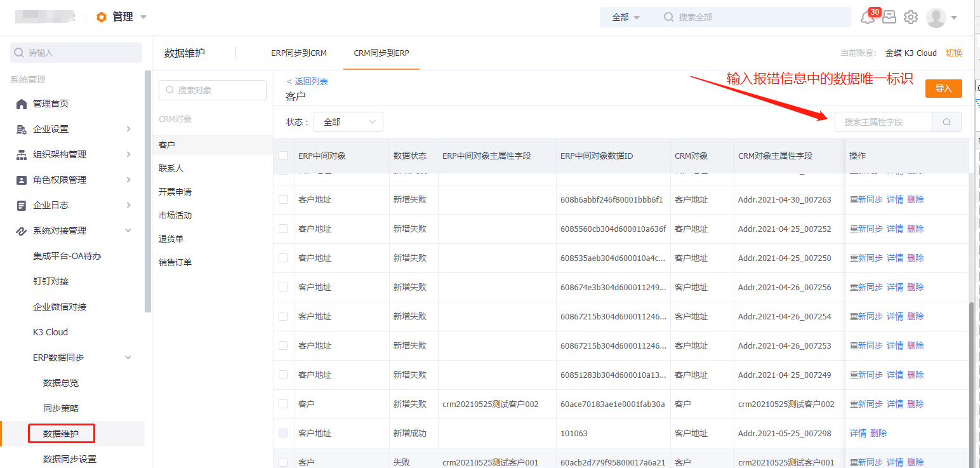Collapse the 系统对接管理 menu

tap(128, 231)
